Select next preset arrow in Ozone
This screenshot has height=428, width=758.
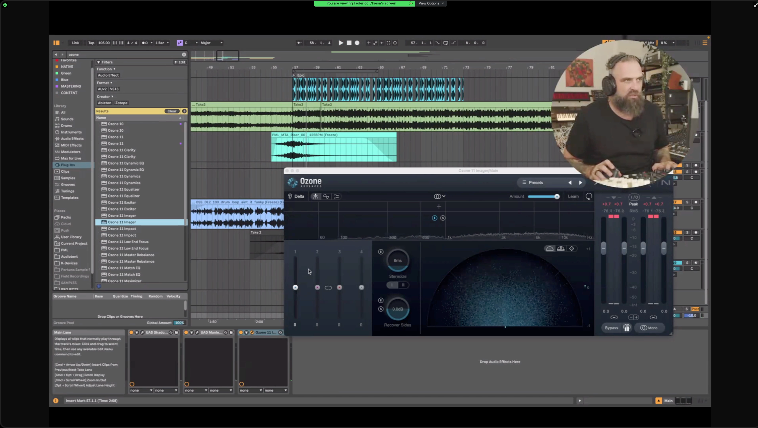(x=581, y=183)
